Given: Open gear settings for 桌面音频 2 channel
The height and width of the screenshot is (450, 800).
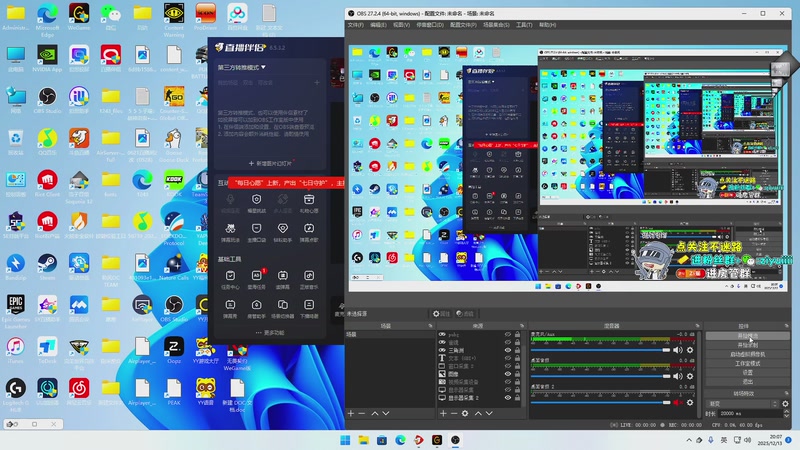Looking at the screenshot, I should pos(690,403).
